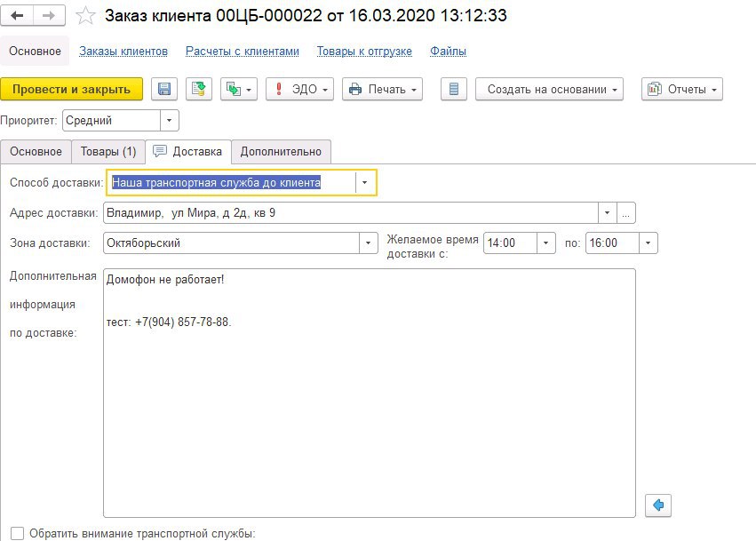
Task: Expand the 16:00 delivery end time dropdown
Action: 648,243
